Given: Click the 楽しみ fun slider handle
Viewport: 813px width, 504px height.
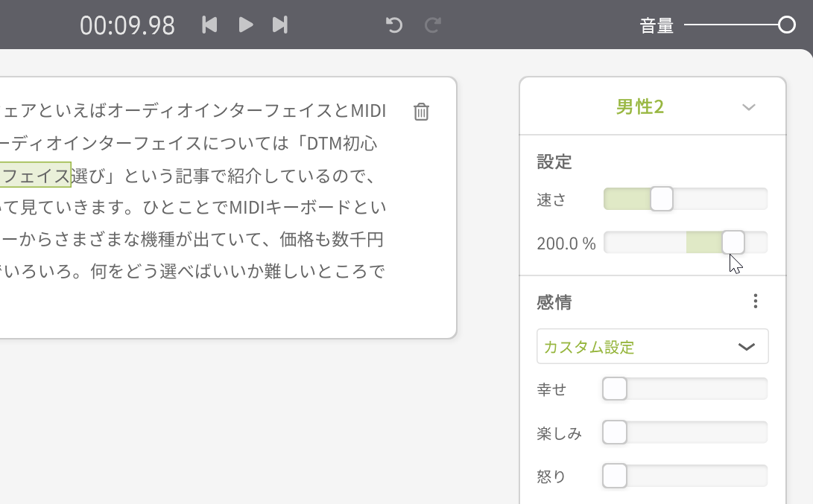Looking at the screenshot, I should (x=615, y=433).
